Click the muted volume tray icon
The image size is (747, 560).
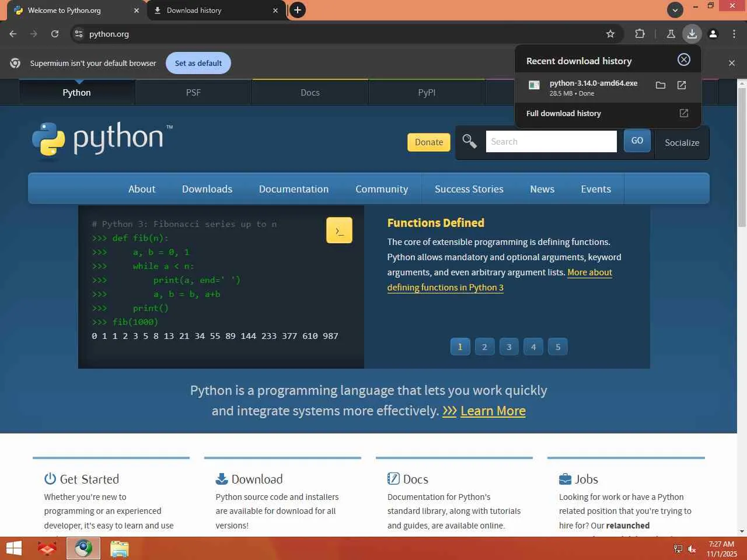click(692, 549)
